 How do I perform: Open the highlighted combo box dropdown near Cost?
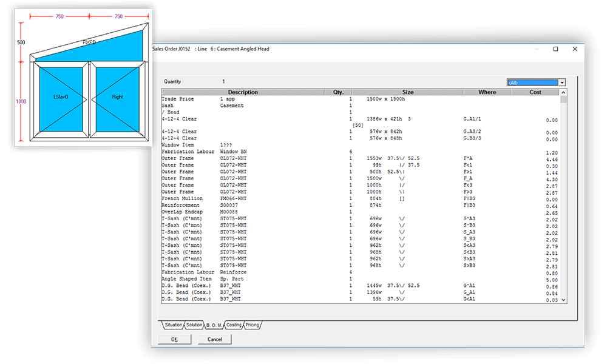(562, 82)
